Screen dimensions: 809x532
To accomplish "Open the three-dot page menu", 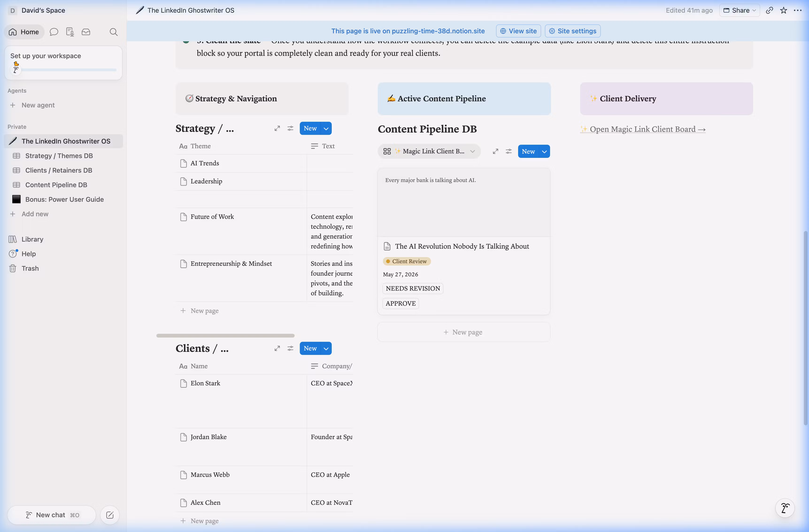I will [797, 11].
